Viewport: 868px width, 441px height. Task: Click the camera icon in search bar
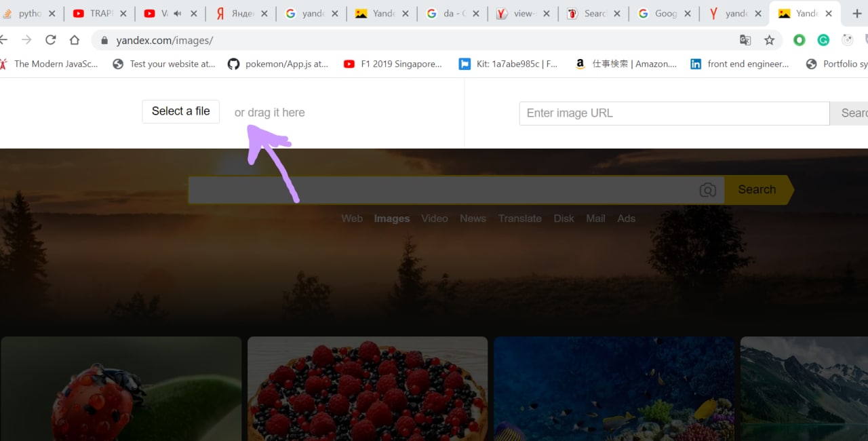pos(707,190)
